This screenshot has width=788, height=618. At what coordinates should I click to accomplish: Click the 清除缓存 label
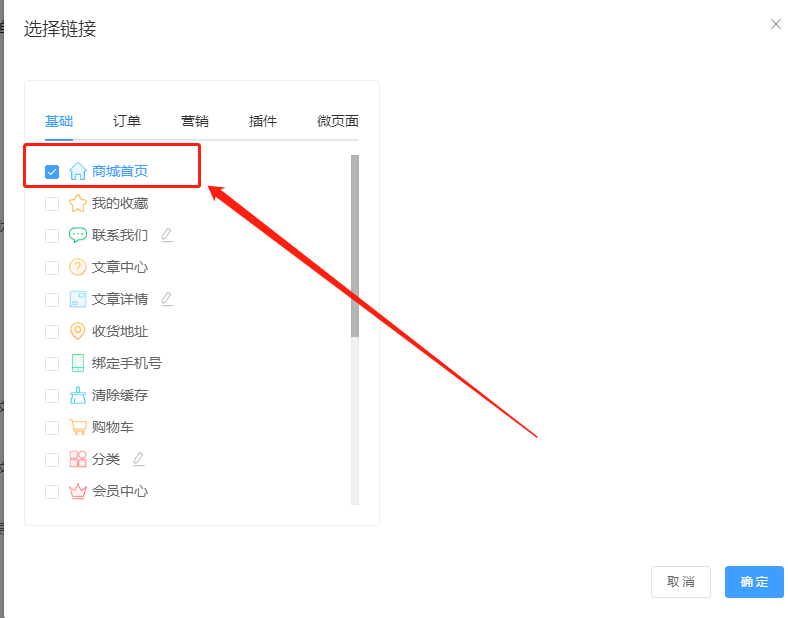(x=120, y=395)
